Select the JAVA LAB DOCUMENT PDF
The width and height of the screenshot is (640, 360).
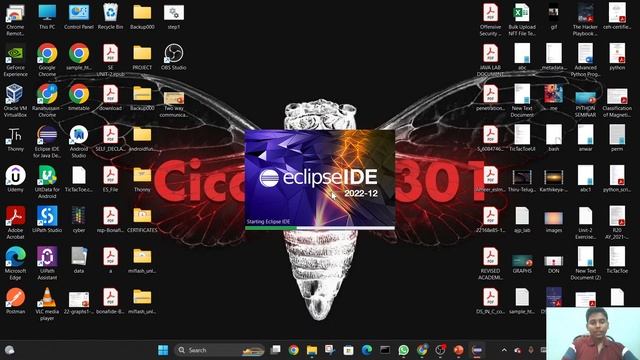(490, 60)
